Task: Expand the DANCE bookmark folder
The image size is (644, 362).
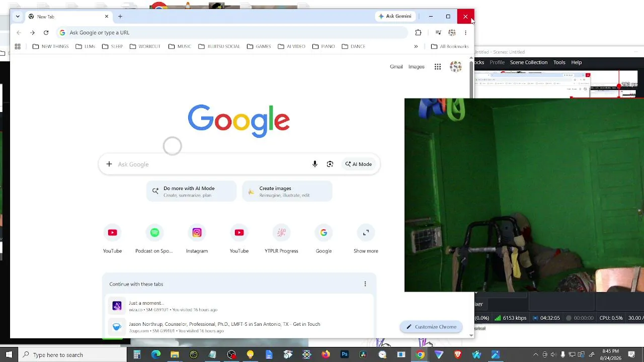Action: pyautogui.click(x=353, y=46)
